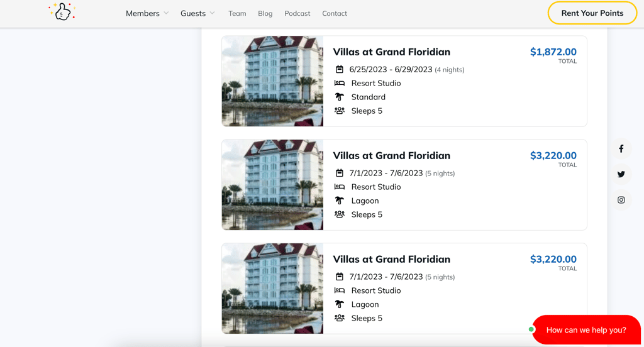This screenshot has height=347, width=644.
Task: Click bed icon in $1,872.00 listing
Action: [x=339, y=83]
